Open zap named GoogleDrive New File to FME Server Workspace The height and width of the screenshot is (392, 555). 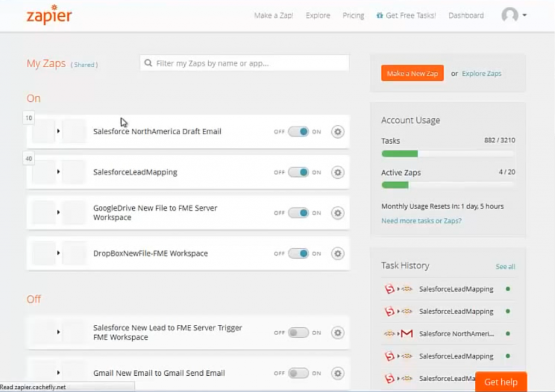(x=155, y=213)
